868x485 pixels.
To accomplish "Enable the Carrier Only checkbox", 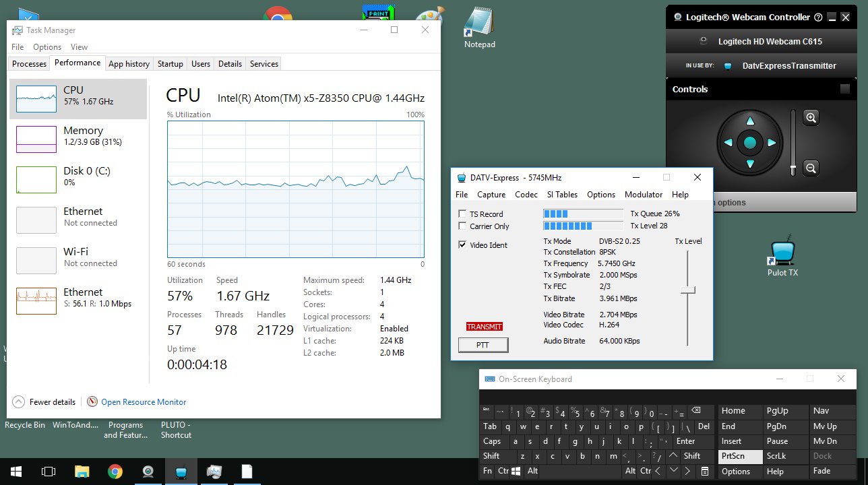I will [x=462, y=226].
